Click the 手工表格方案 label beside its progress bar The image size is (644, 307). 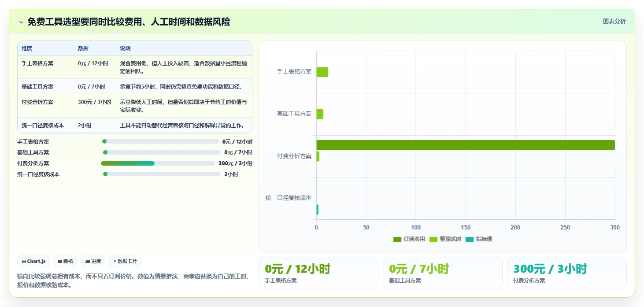click(x=33, y=142)
